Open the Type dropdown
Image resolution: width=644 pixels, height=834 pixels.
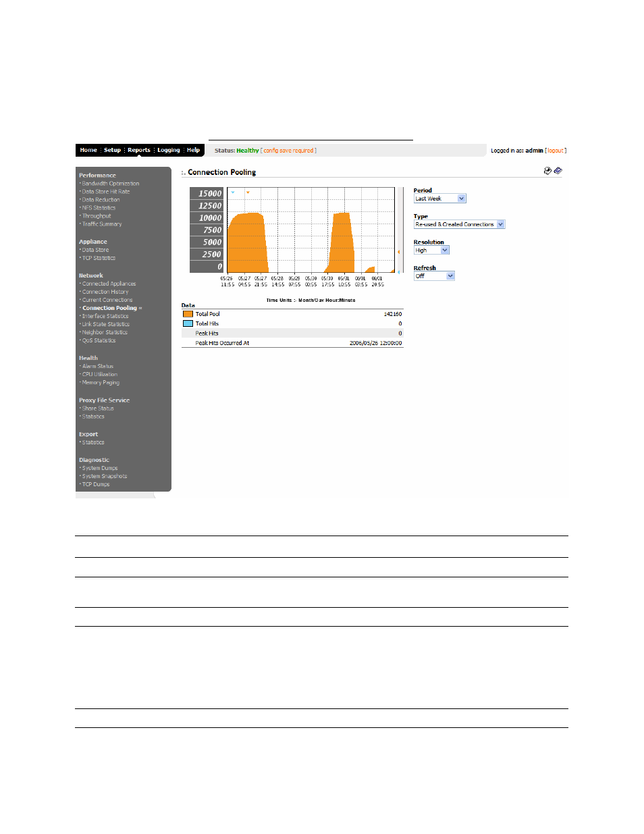pyautogui.click(x=459, y=224)
